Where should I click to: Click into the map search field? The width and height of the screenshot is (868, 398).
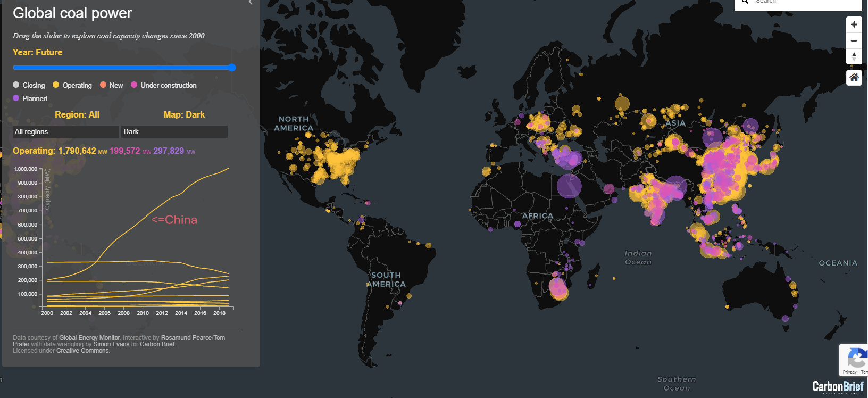(x=803, y=2)
